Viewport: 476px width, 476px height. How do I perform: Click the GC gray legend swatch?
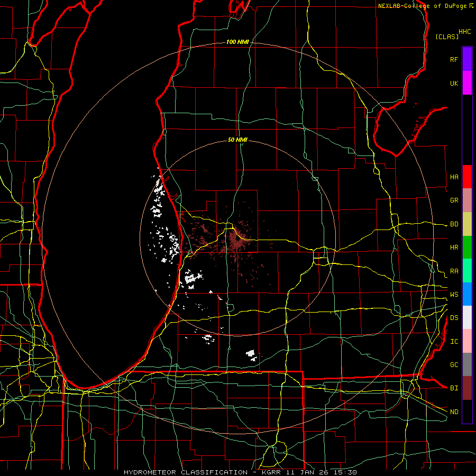pos(467,364)
